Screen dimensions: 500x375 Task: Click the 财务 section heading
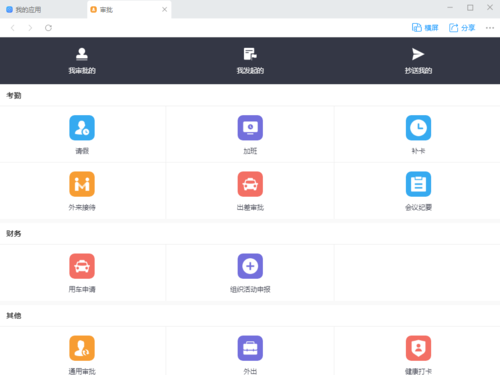coord(14,234)
